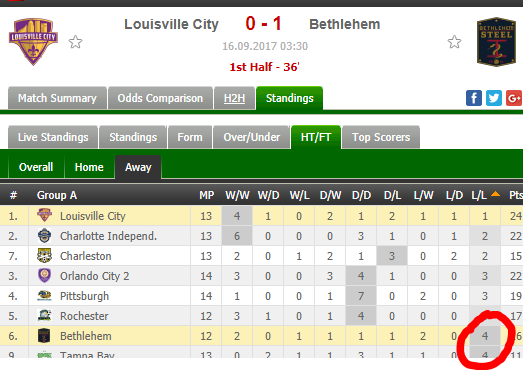Viewport: 523px width, 370px height.
Task: Switch to Odds Comparison tab
Action: [x=160, y=98]
